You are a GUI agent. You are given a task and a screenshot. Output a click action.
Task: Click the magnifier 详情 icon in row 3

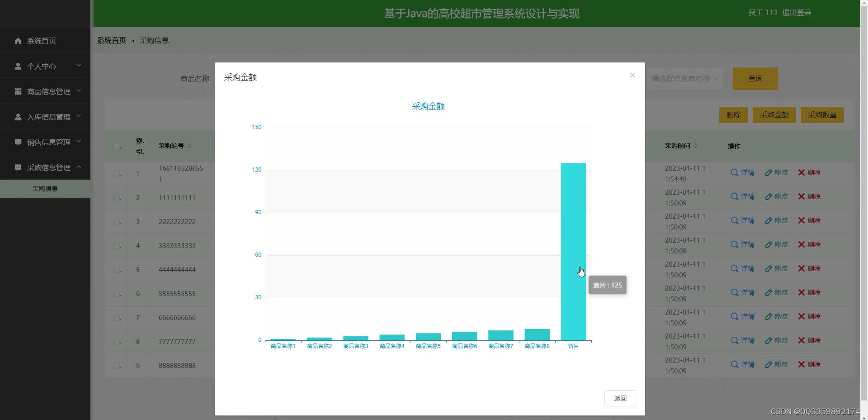tap(734, 220)
